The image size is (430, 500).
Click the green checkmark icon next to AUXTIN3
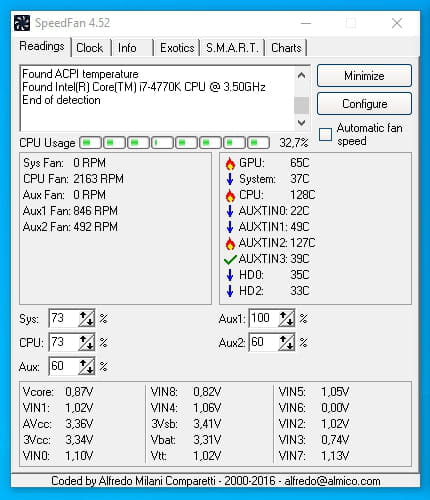230,259
